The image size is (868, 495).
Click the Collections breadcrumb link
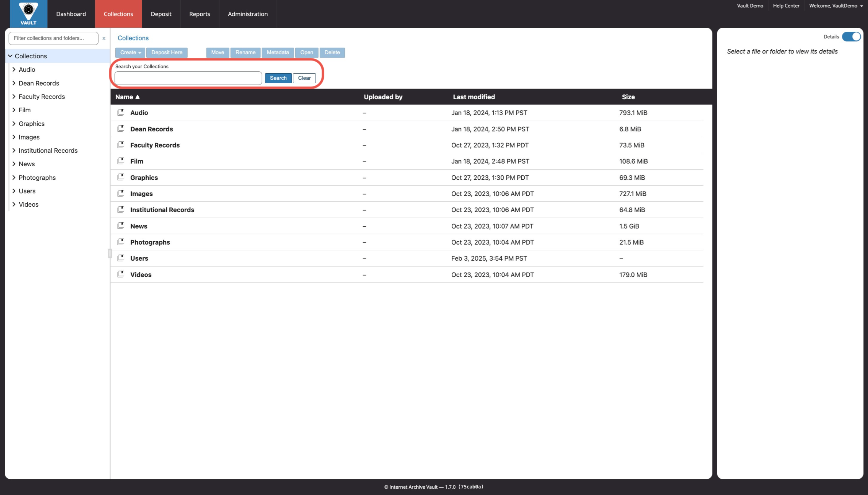(133, 38)
